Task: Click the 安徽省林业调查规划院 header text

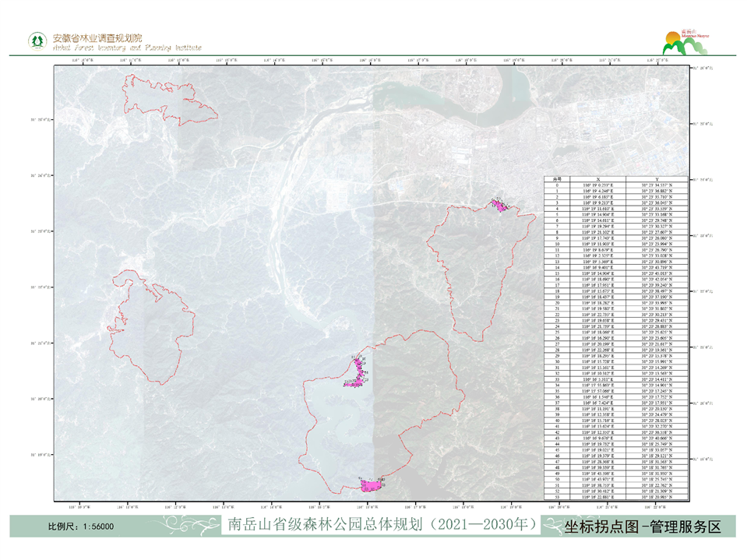Action: click(98, 37)
